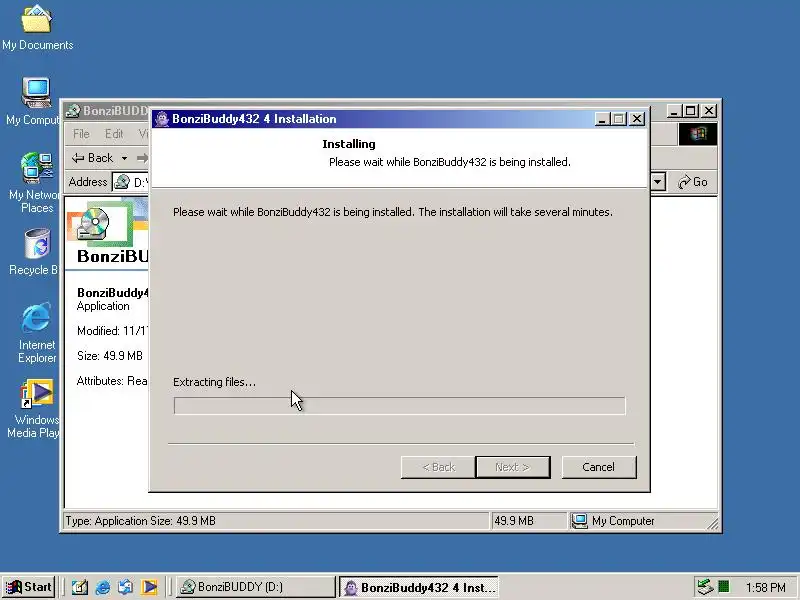Click the 1:58 PM clock

pyautogui.click(x=765, y=587)
